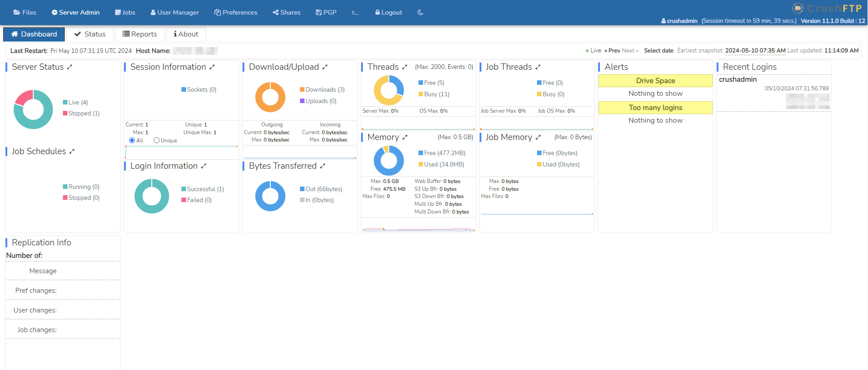
Task: Click the crushadmin entry in Recent Logins
Action: tap(738, 79)
